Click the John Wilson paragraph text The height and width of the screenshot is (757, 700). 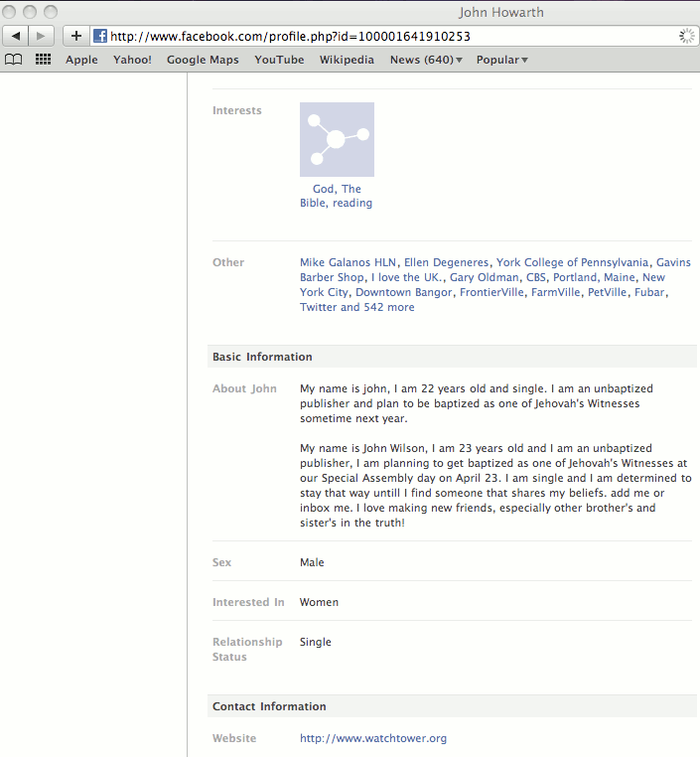tap(495, 485)
